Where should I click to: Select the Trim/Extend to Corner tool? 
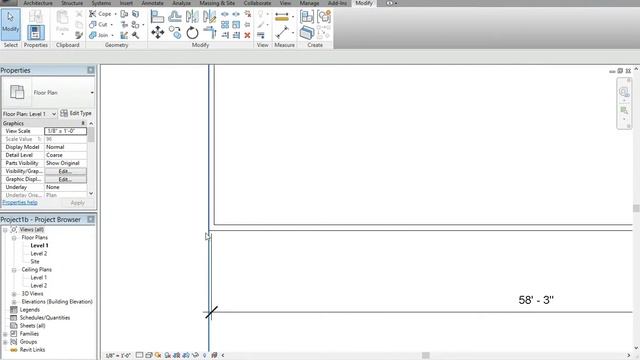pyautogui.click(x=209, y=33)
